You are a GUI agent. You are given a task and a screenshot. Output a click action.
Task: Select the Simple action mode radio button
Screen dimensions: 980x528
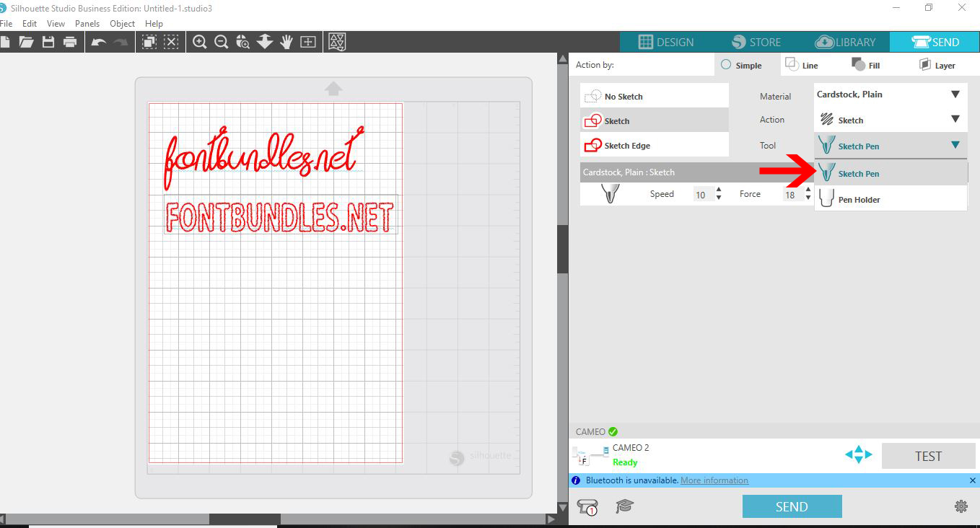click(x=726, y=65)
